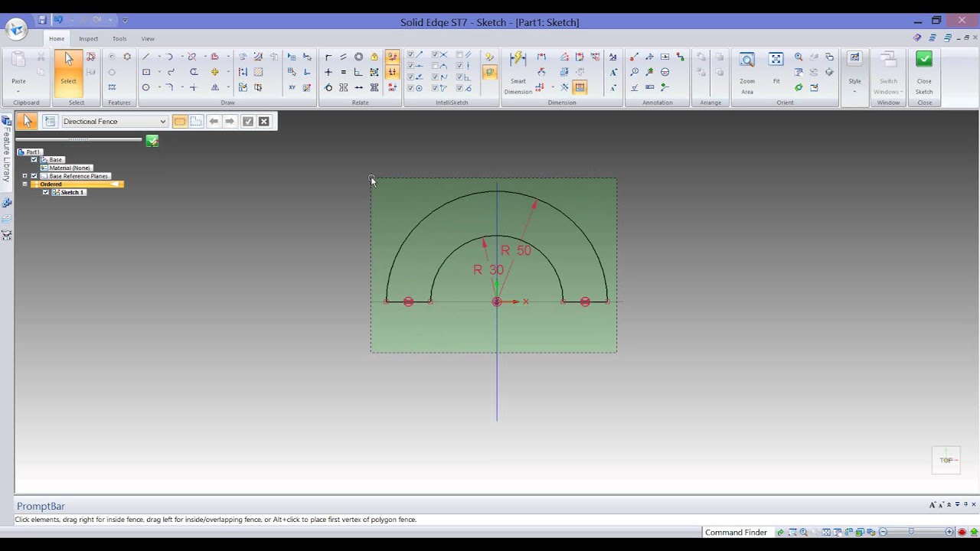The image size is (980, 551).
Task: Open the Rectangle tool dropdown arrow
Action: click(x=159, y=72)
